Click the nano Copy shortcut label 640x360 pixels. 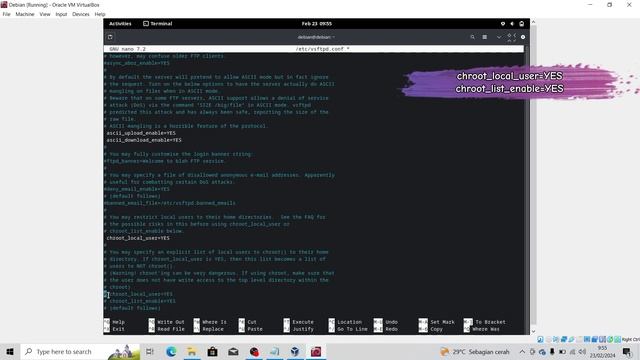(x=436, y=329)
